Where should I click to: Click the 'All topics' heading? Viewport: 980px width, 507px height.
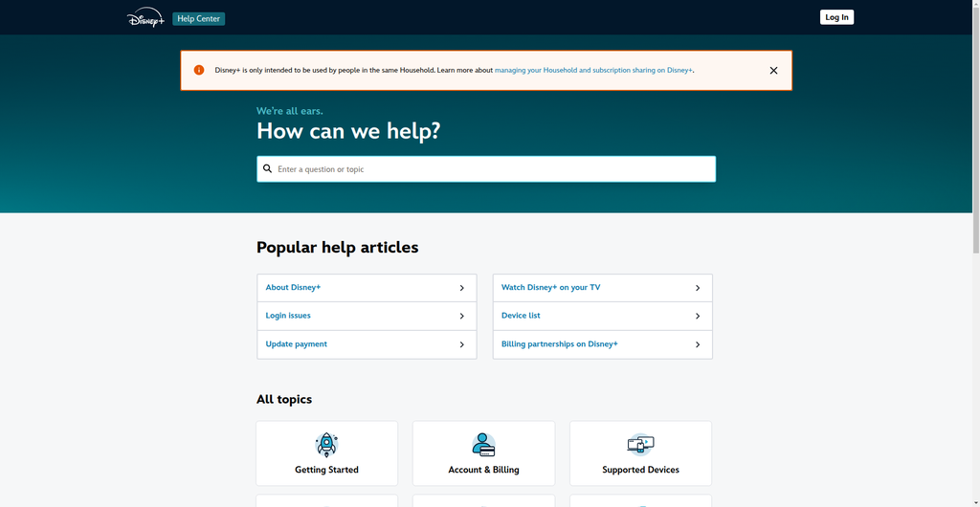pos(283,399)
